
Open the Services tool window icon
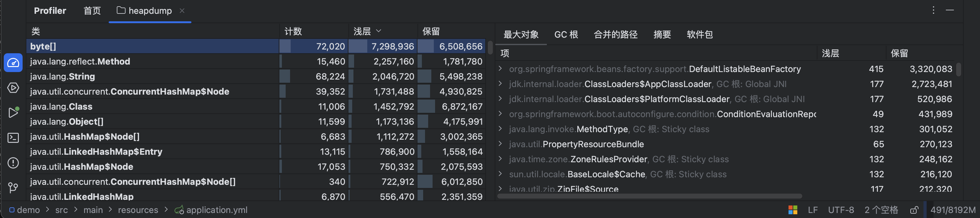tap(13, 88)
